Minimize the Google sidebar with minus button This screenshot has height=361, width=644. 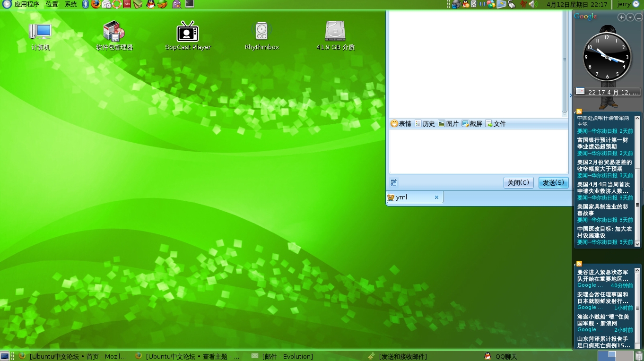coord(639,17)
